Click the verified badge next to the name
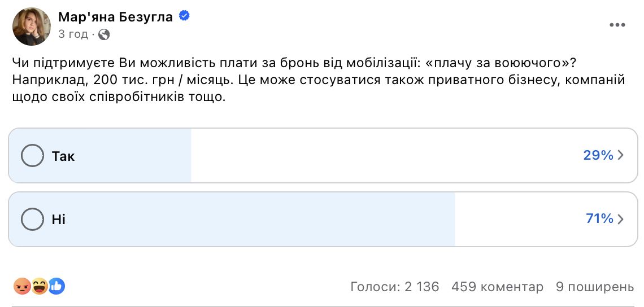The width and height of the screenshot is (644, 307). (x=184, y=16)
